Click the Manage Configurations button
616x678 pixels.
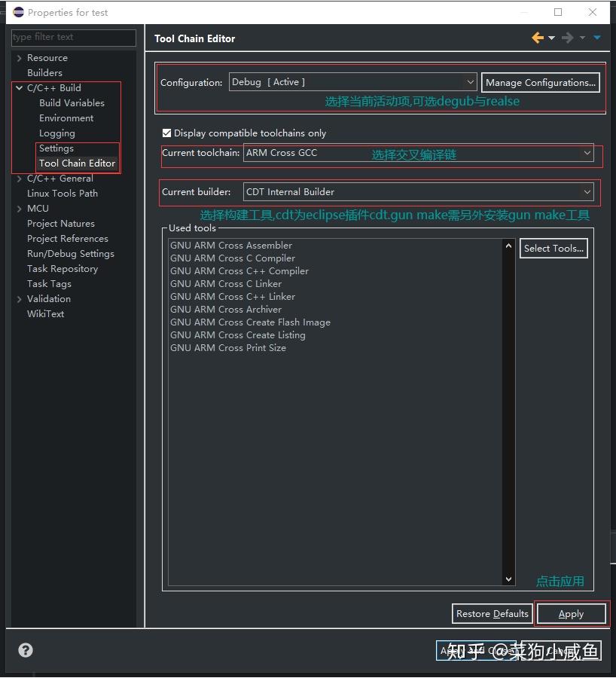click(x=540, y=81)
